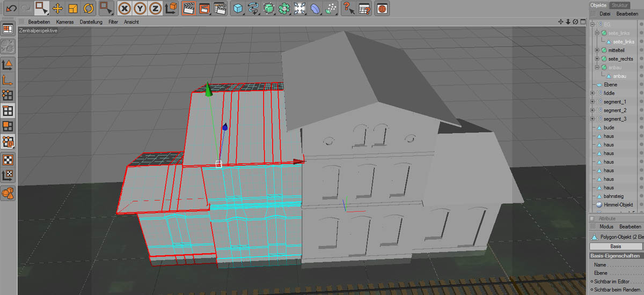The height and width of the screenshot is (295, 644).
Task: Toggle Y axis lock
Action: (x=140, y=8)
